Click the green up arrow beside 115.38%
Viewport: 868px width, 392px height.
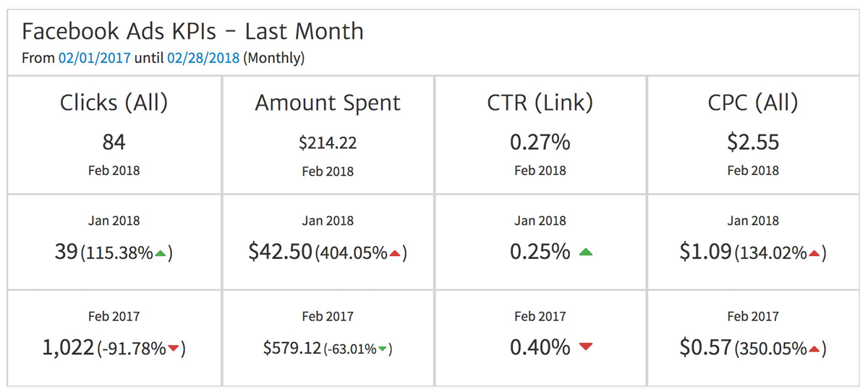[161, 254]
